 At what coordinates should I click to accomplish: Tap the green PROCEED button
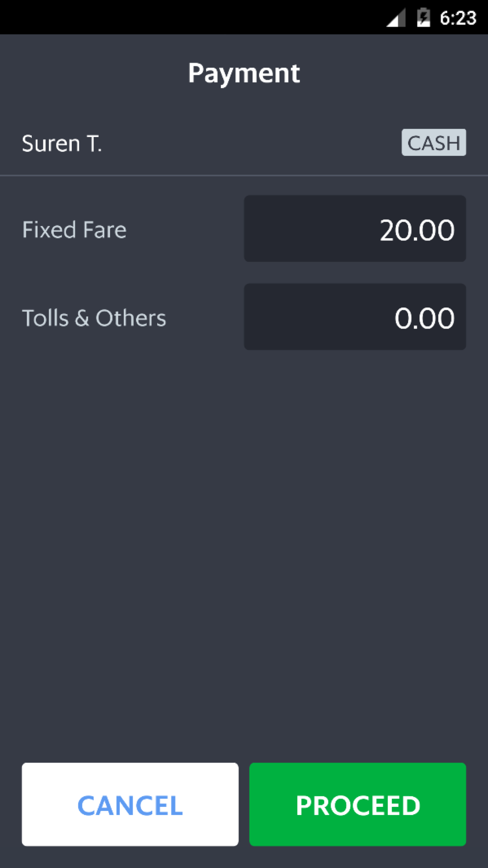pos(357,804)
